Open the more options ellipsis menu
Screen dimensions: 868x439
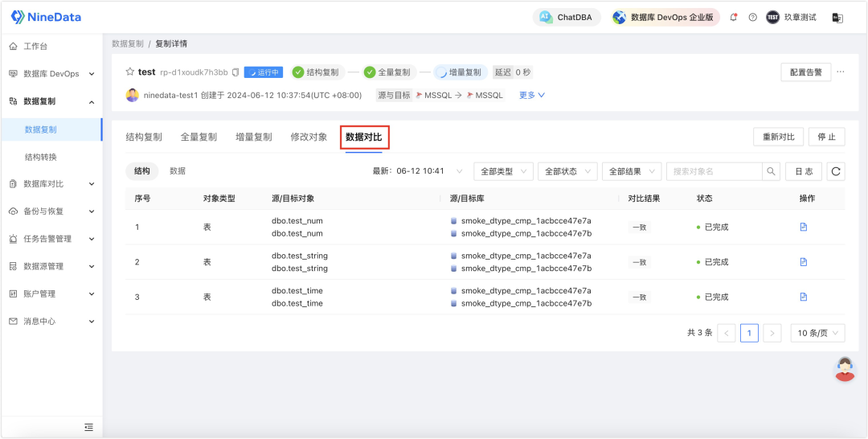pyautogui.click(x=841, y=72)
